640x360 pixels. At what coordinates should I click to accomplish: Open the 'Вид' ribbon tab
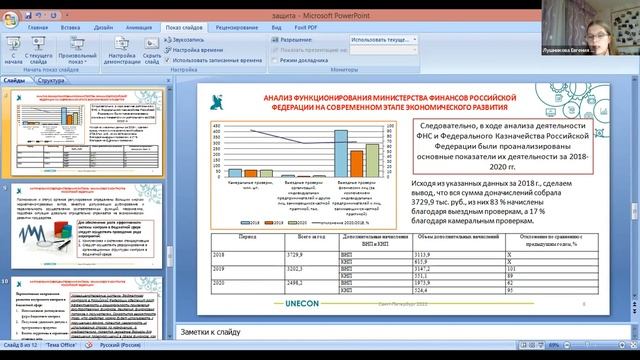[276, 28]
